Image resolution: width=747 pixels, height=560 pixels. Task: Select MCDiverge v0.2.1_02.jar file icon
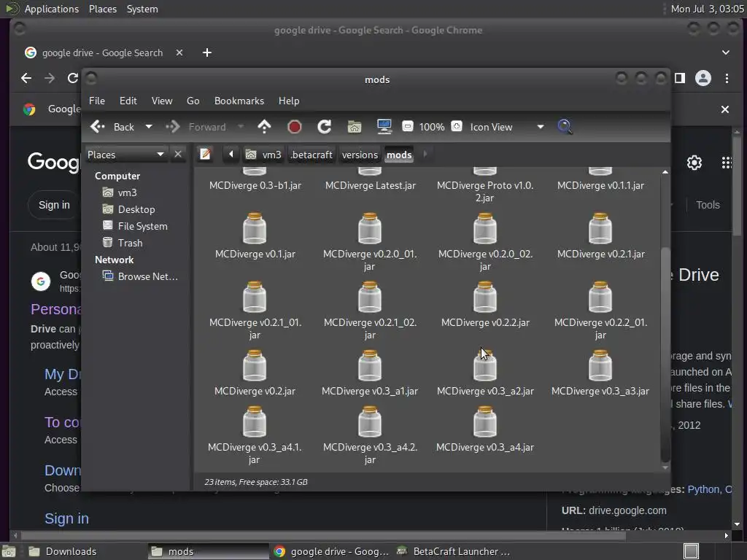370,297
